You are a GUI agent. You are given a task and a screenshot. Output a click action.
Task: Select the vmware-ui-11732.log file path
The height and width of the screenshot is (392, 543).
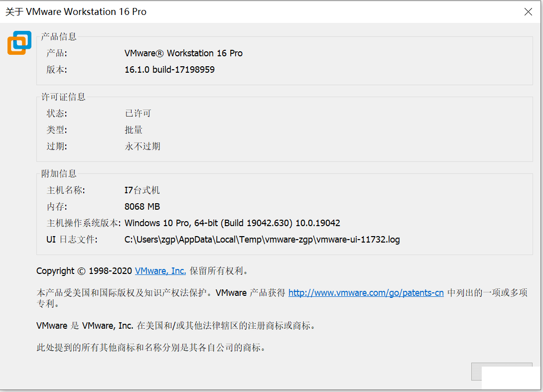[x=262, y=240]
